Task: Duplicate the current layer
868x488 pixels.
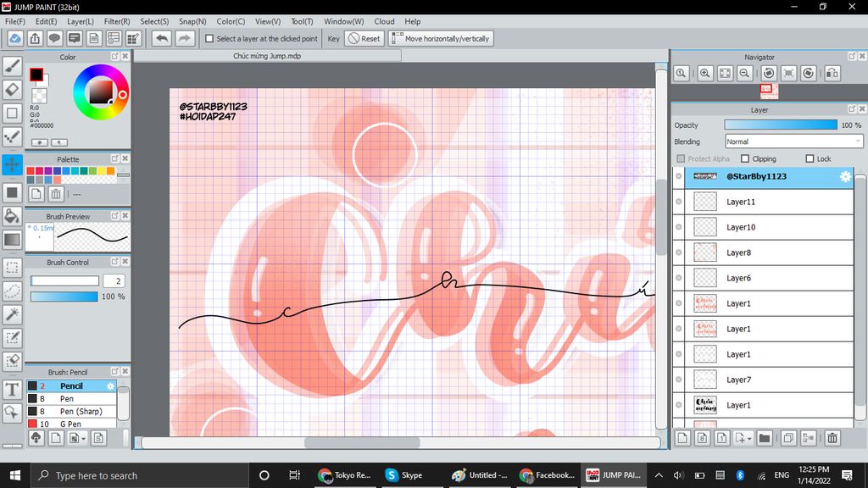Action: [x=788, y=438]
